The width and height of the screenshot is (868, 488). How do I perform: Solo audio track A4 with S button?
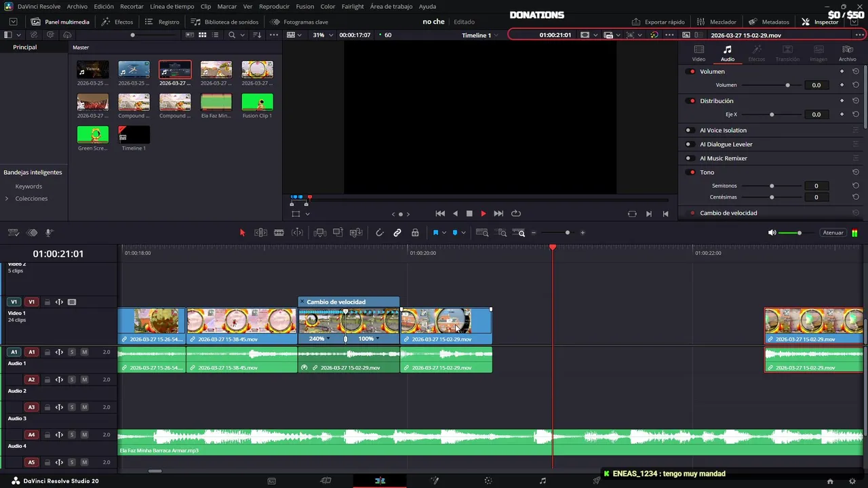pyautogui.click(x=71, y=435)
